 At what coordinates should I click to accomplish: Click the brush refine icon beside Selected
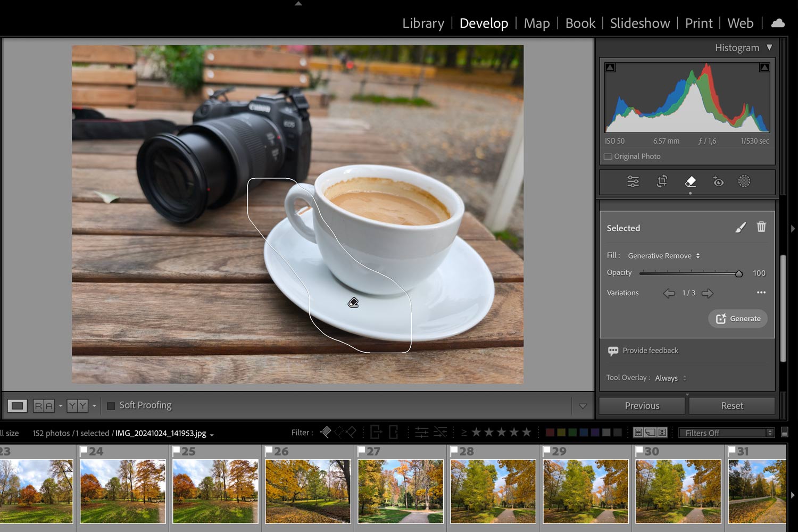click(x=740, y=228)
